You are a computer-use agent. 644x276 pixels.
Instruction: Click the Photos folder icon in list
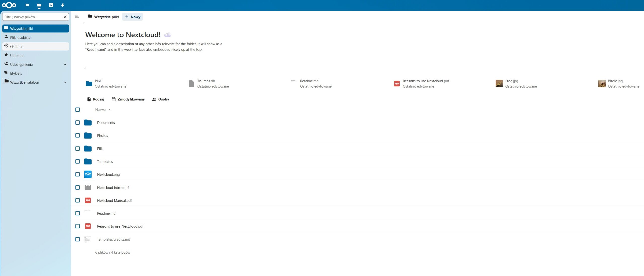click(88, 136)
